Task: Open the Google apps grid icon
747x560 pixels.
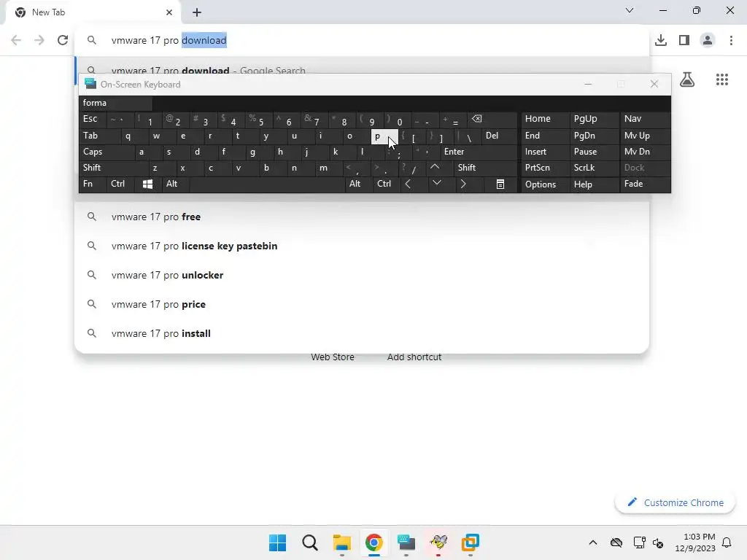Action: [x=721, y=79]
